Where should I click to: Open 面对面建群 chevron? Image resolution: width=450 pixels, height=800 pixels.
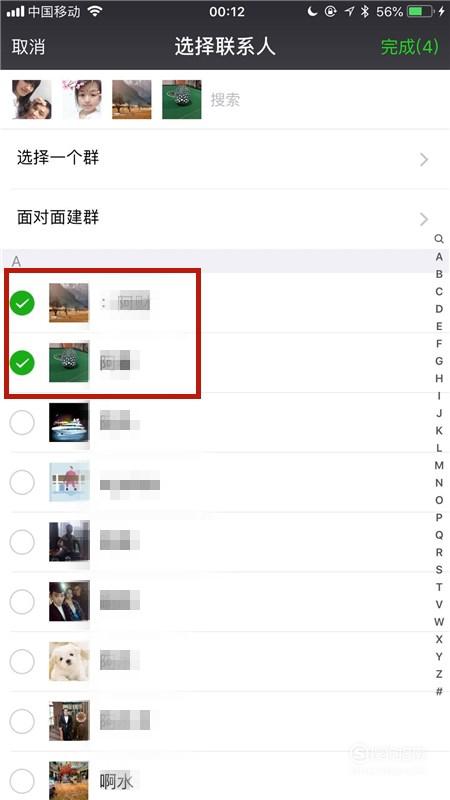pyautogui.click(x=423, y=219)
